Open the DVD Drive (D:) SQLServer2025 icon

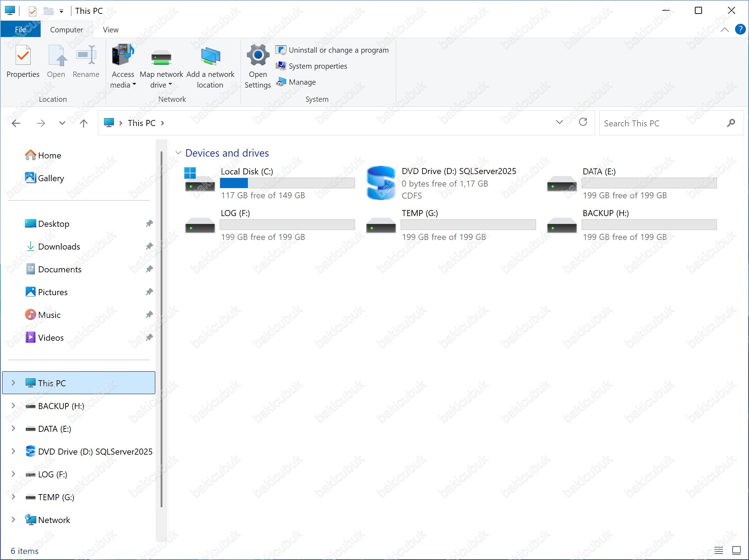[x=381, y=183]
